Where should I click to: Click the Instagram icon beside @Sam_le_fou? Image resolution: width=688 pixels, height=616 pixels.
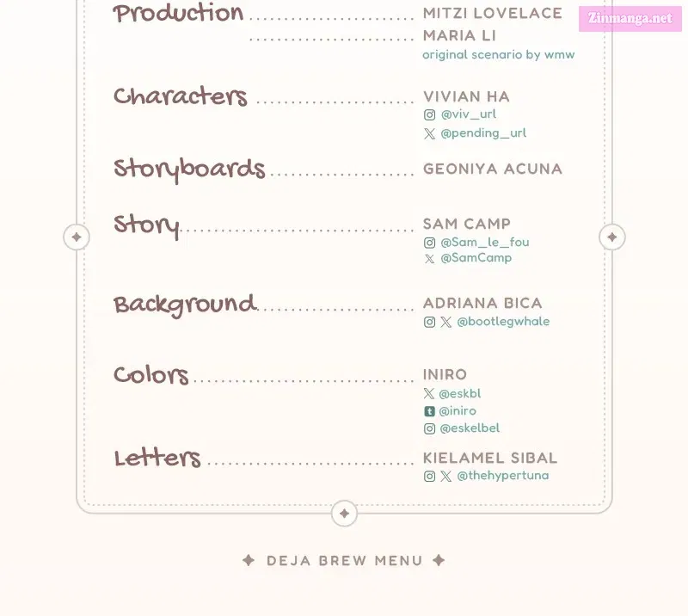[x=429, y=243]
